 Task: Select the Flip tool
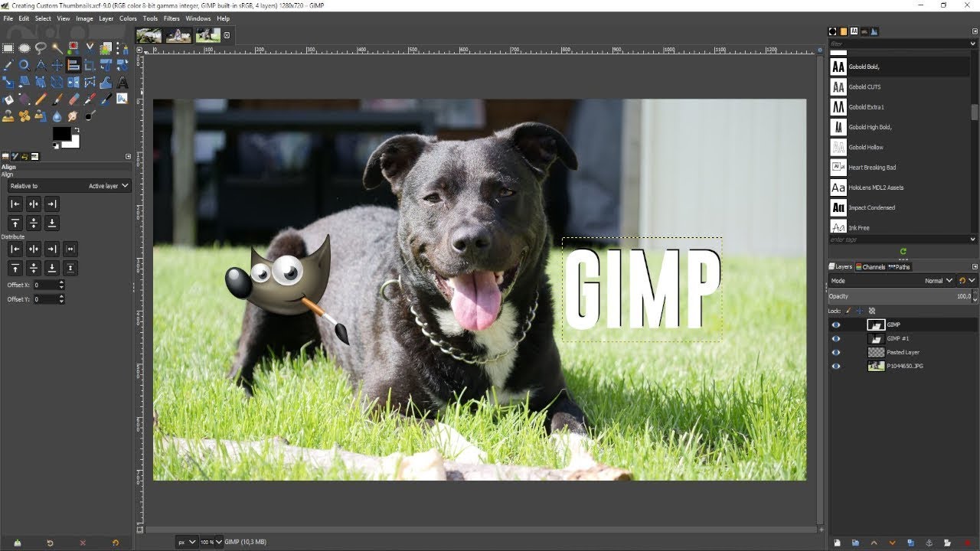coord(73,82)
